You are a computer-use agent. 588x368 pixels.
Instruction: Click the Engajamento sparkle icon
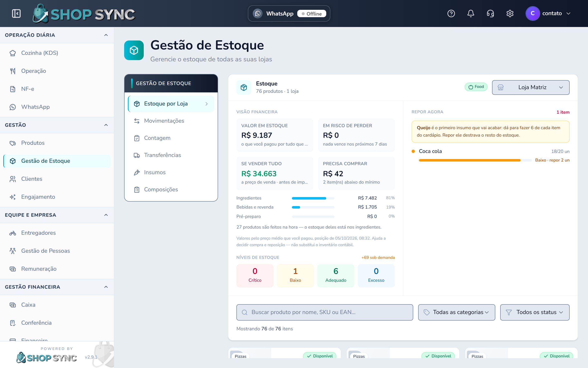[13, 197]
